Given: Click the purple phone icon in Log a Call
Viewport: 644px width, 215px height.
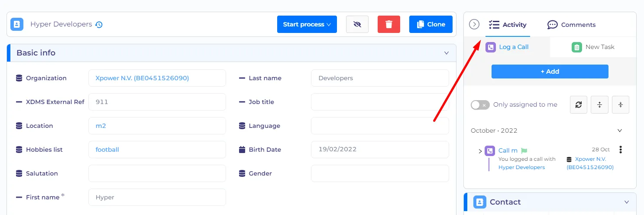Looking at the screenshot, I should pos(491,47).
